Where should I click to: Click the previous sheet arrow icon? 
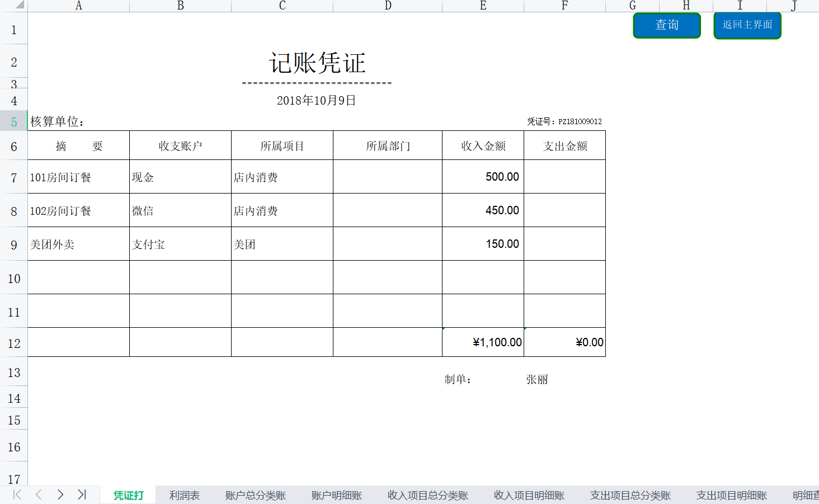coord(38,494)
